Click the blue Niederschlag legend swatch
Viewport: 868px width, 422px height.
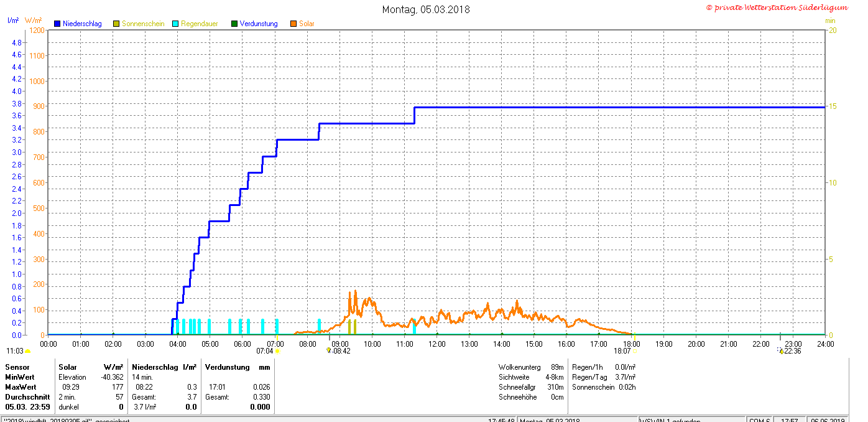coord(57,24)
